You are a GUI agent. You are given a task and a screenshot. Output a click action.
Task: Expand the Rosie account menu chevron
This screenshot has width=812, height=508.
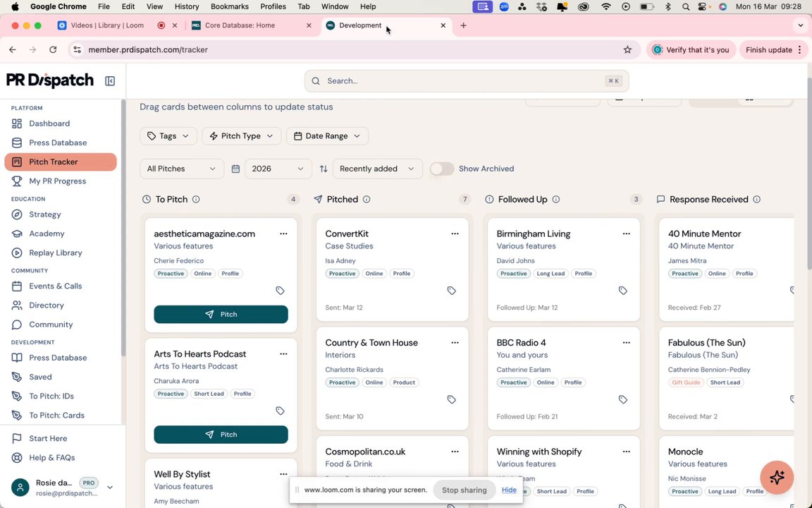tap(110, 488)
